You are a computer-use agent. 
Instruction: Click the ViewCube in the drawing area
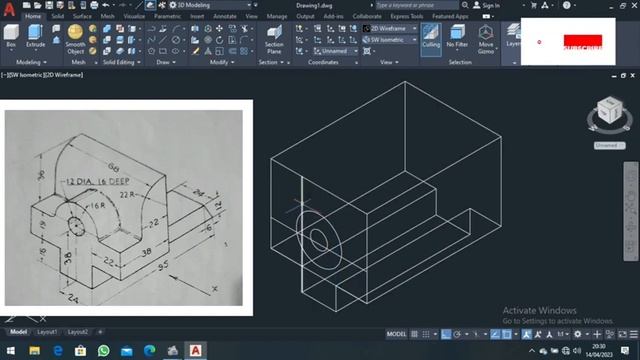coord(610,111)
